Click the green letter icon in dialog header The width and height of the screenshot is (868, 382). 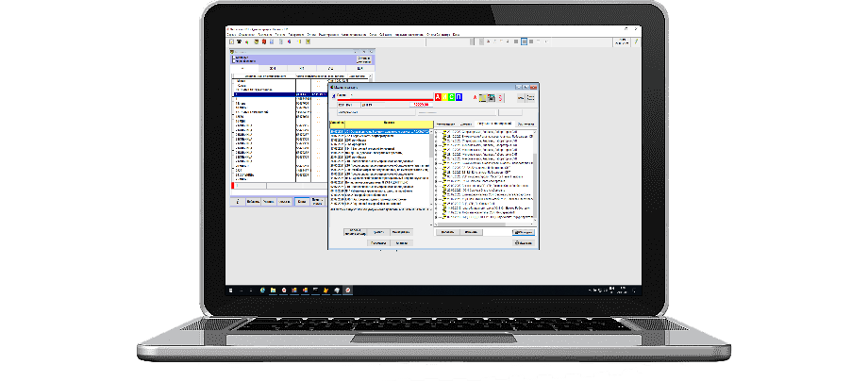point(451,97)
